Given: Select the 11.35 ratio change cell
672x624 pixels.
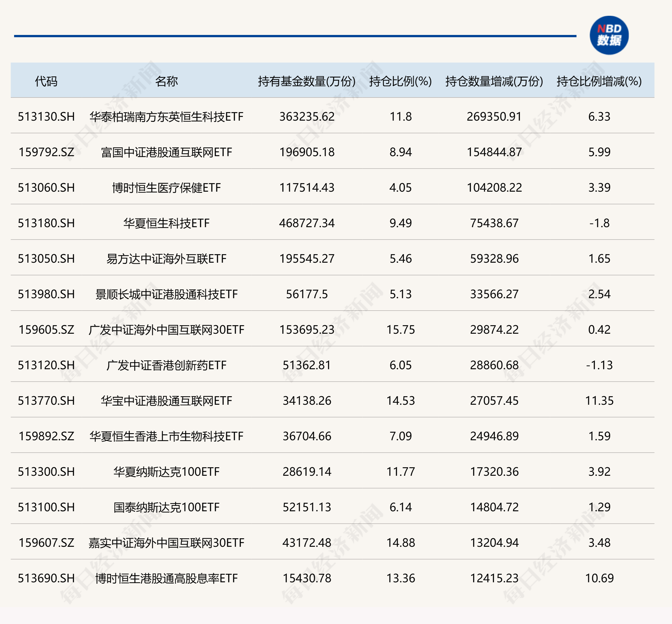Looking at the screenshot, I should (x=599, y=400).
